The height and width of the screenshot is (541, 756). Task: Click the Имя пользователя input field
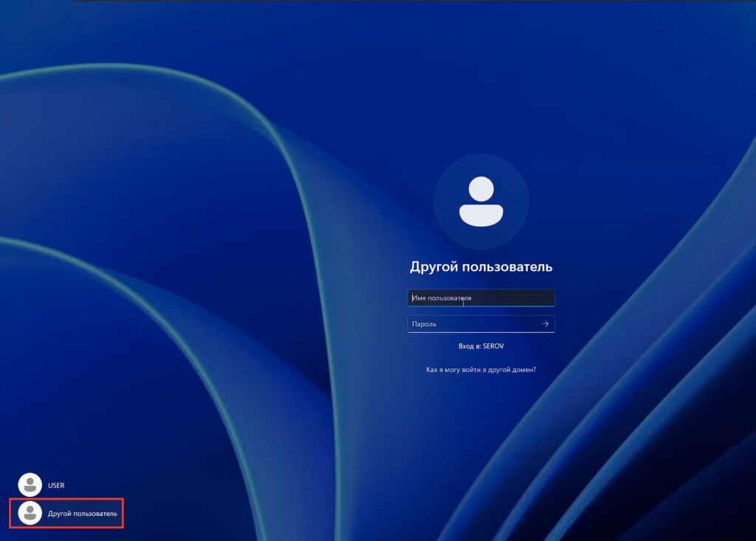coord(481,297)
